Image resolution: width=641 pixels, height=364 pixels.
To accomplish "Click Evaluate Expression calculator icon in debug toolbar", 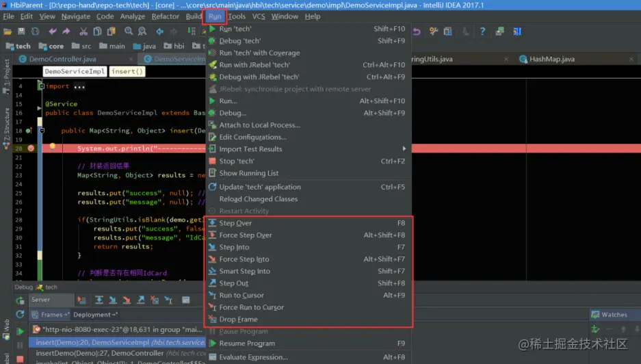I will click(186, 300).
